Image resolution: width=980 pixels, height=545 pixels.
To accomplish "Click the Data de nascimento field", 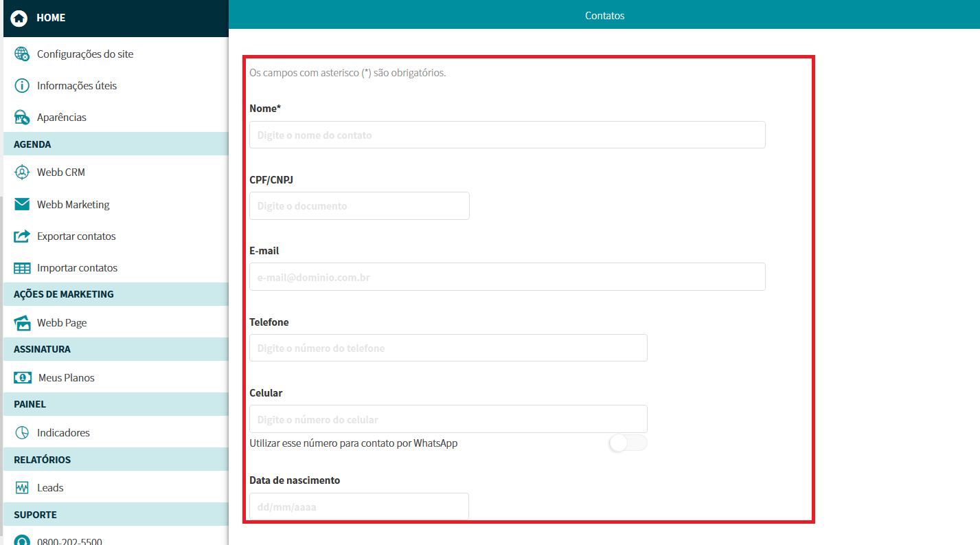I will pos(358,507).
